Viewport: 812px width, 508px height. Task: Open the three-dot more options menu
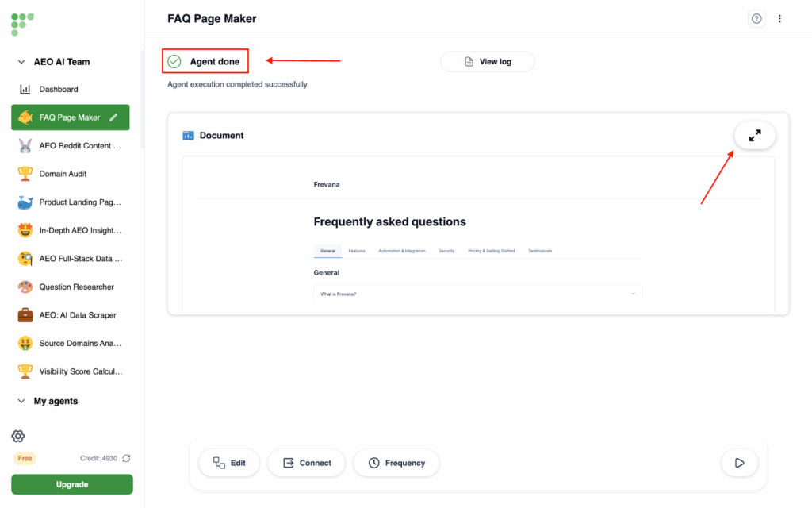click(x=779, y=19)
